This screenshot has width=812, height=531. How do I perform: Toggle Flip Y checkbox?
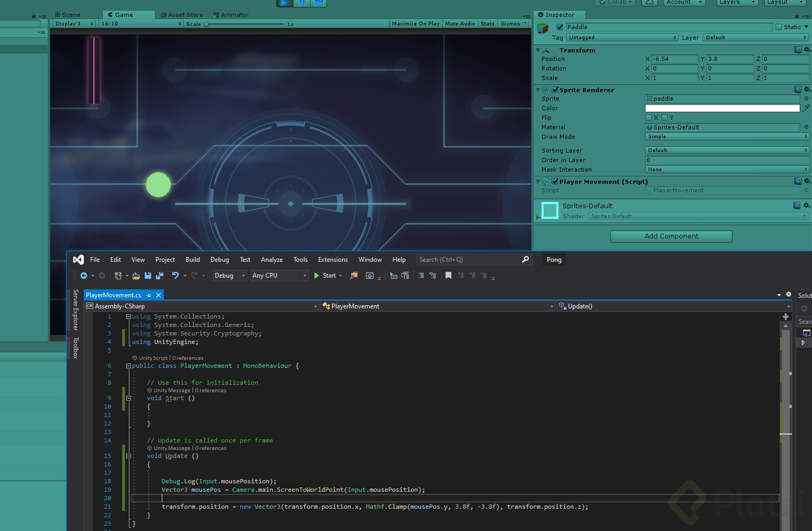(665, 118)
